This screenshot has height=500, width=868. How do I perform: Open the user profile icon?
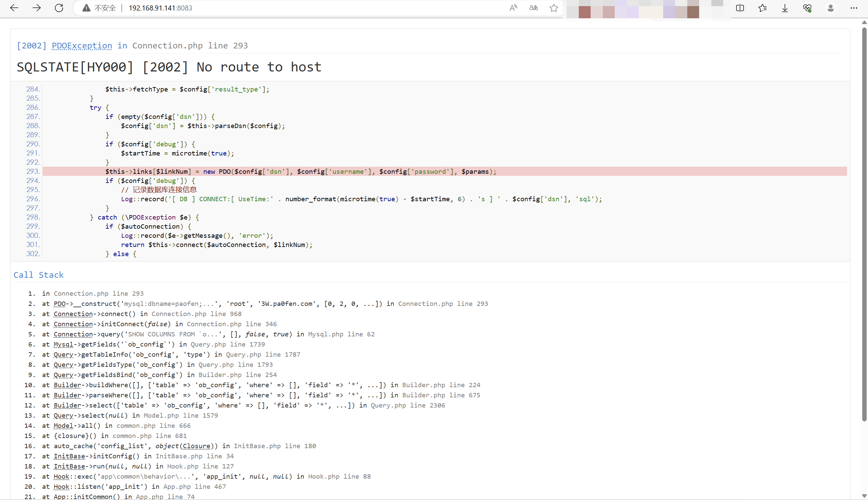(x=831, y=8)
